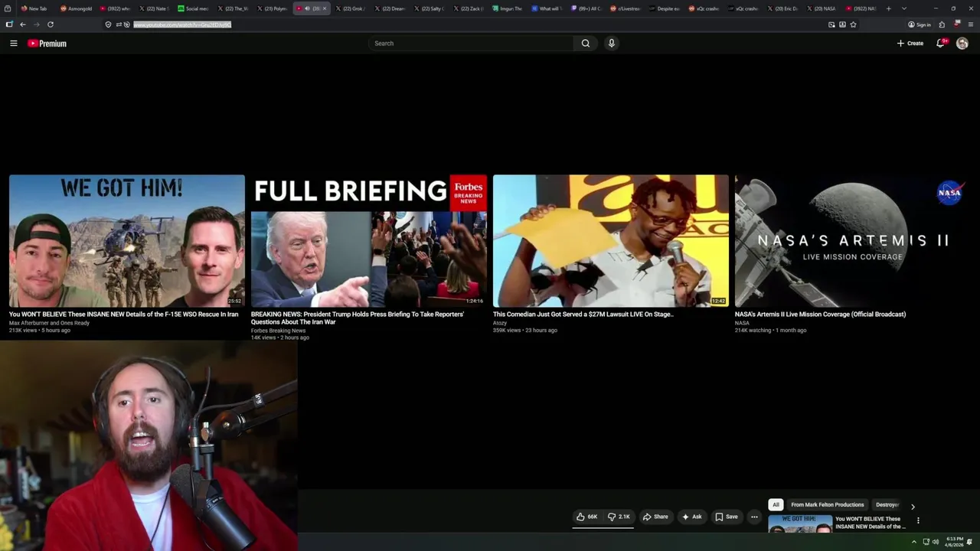Open the sidebar WE GOT HIM thumbnail
Viewport: 980px width, 551px height.
(800, 524)
